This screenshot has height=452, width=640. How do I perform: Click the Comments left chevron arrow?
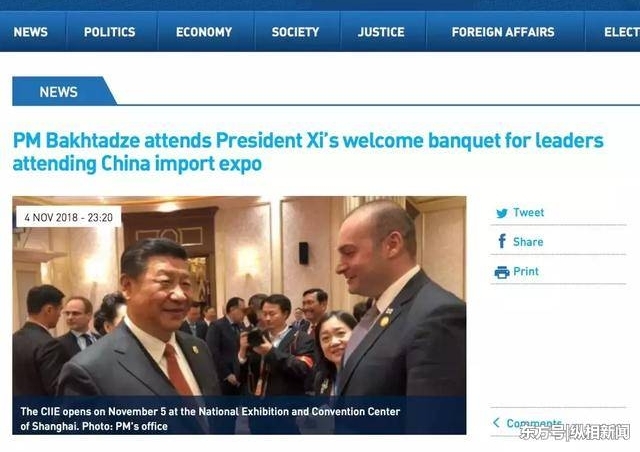tap(496, 423)
